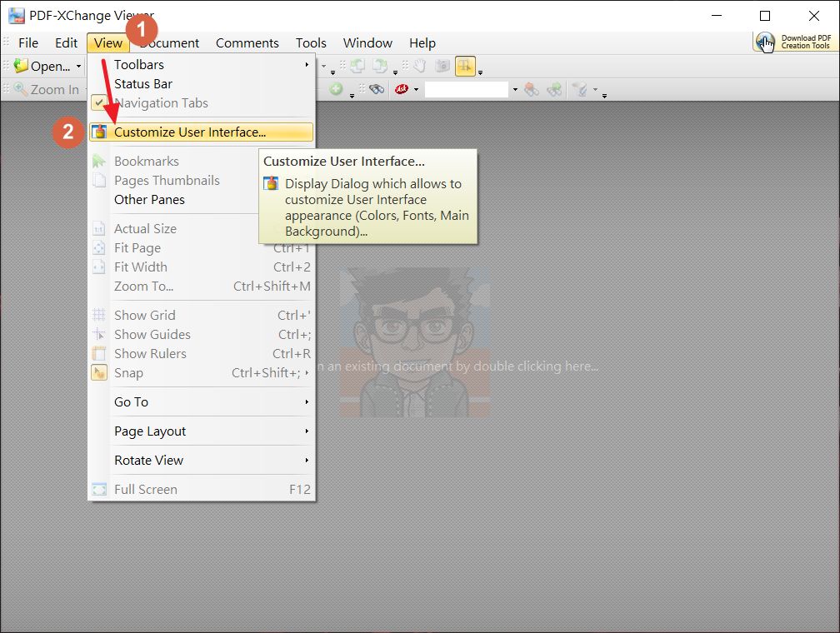Click the Open... toolbar button label
The height and width of the screenshot is (633, 840).
50,67
